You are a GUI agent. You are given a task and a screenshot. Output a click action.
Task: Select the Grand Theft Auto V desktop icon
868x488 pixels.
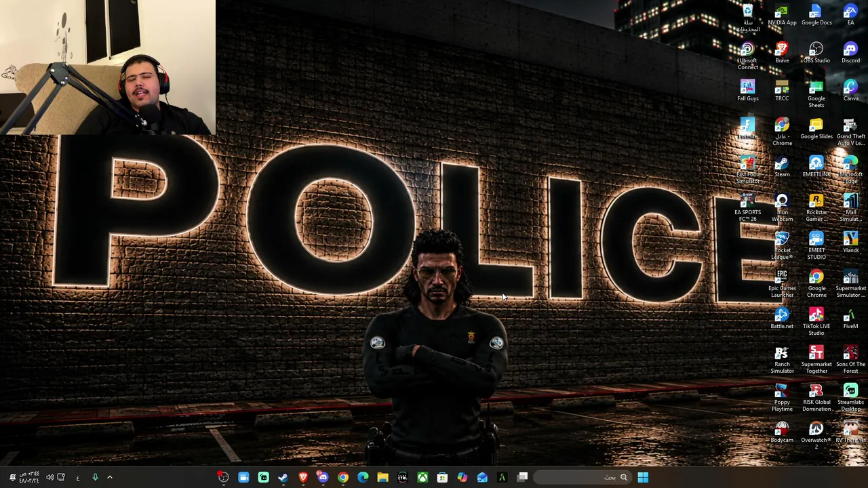point(850,132)
